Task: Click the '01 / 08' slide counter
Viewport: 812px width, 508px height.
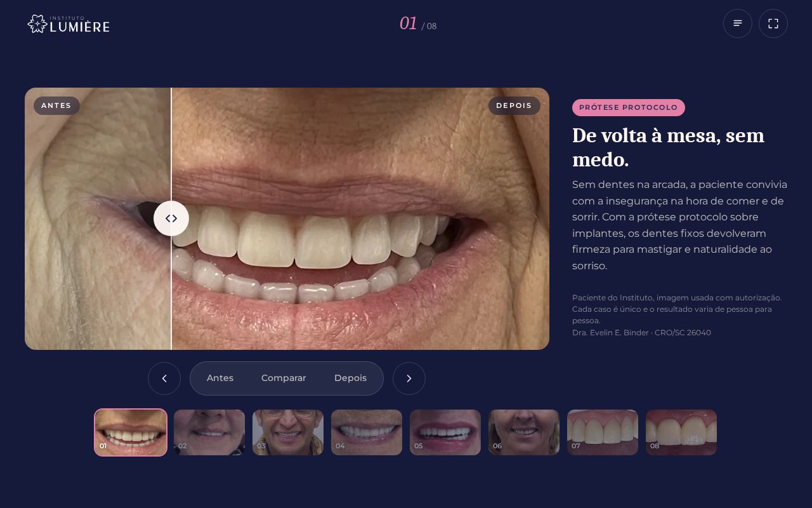Action: (418, 24)
